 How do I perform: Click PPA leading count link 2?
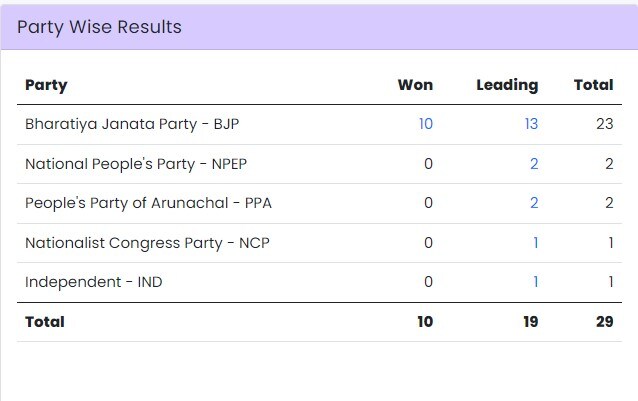(x=534, y=203)
